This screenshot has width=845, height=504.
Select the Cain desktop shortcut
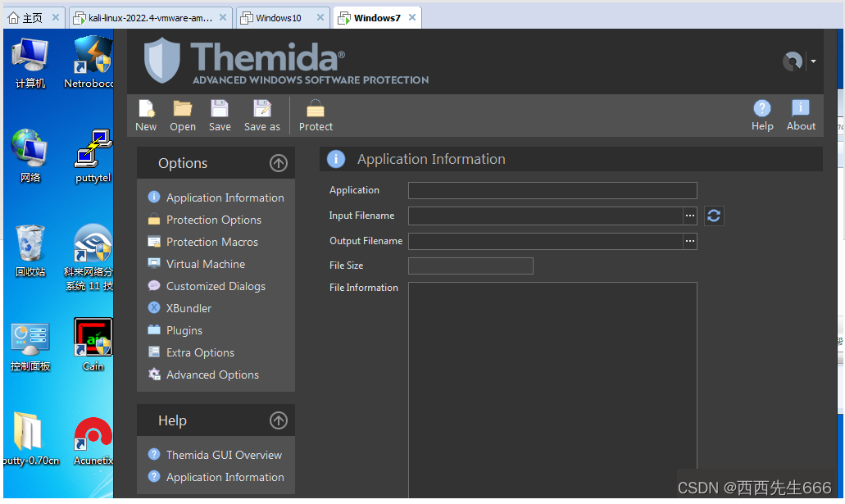tap(93, 346)
